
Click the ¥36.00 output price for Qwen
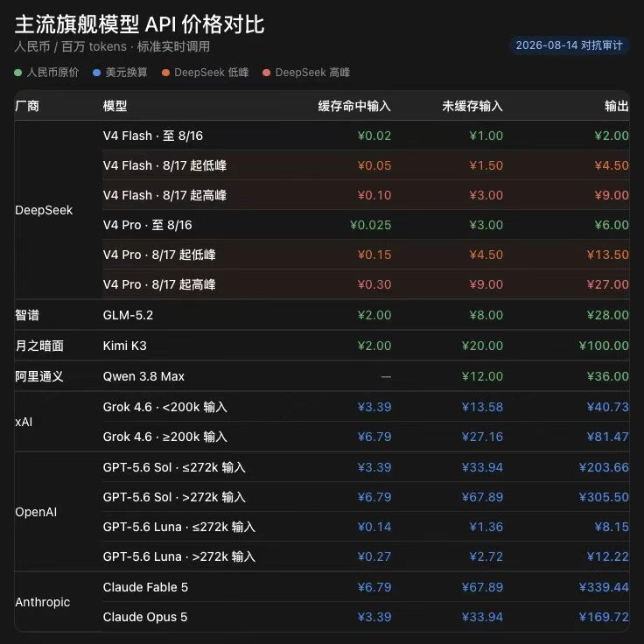point(608,376)
